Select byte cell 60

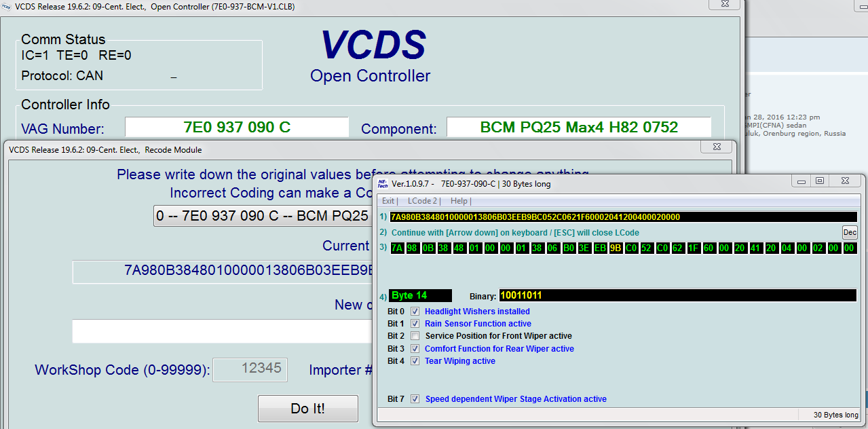click(709, 248)
